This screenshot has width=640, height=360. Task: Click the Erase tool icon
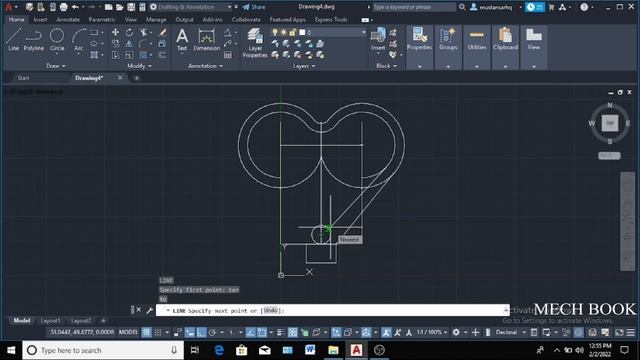pyautogui.click(x=162, y=32)
